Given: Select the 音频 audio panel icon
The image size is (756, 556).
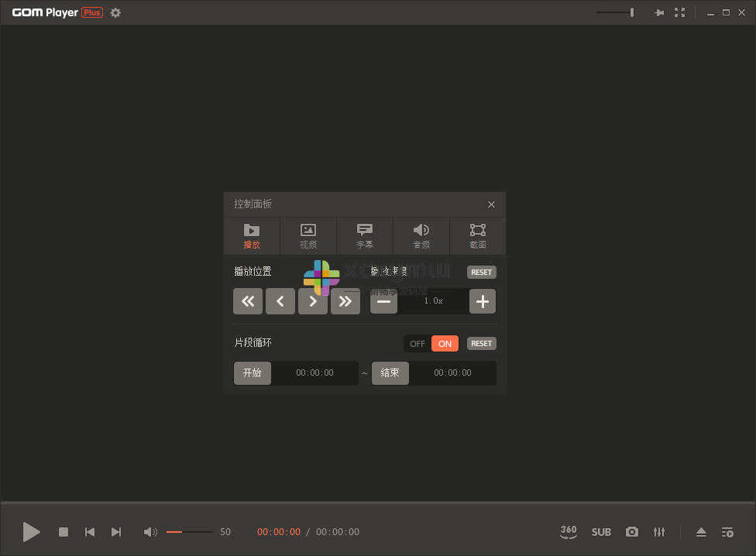Looking at the screenshot, I should [421, 236].
